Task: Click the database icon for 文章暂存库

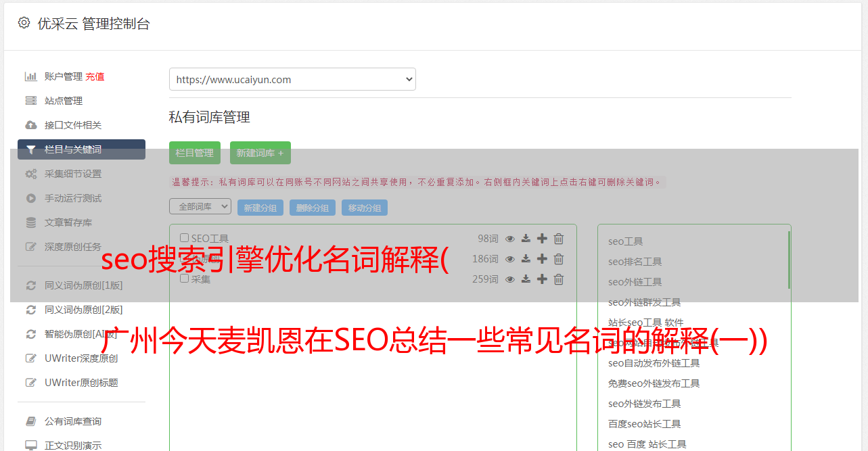Action: [30, 222]
